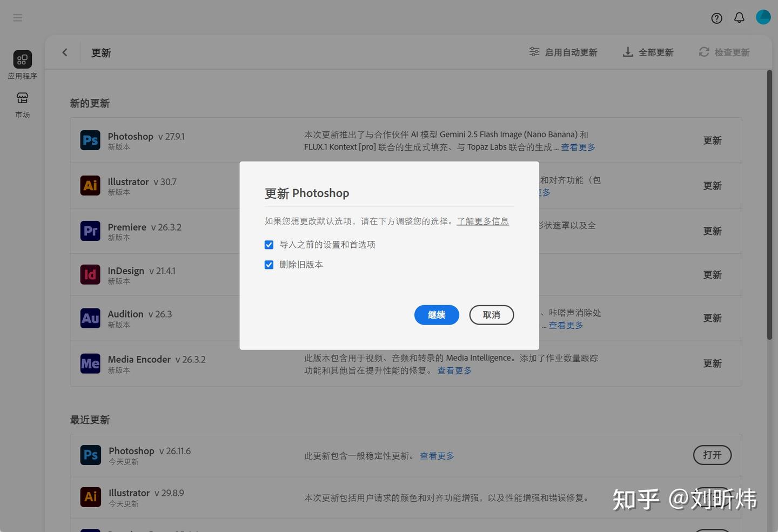Click the Audition app icon
Viewport: 778px width, 532px height.
pyautogui.click(x=90, y=319)
